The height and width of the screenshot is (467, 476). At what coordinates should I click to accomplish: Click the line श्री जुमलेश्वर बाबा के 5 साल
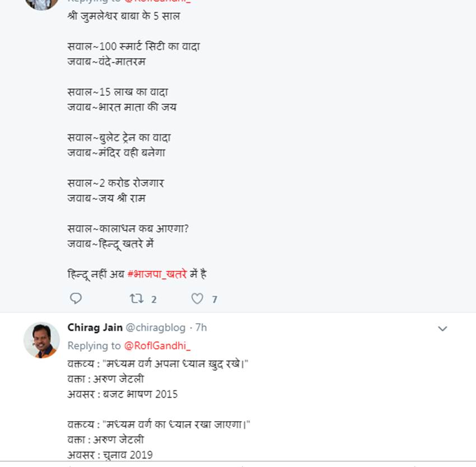(124, 16)
